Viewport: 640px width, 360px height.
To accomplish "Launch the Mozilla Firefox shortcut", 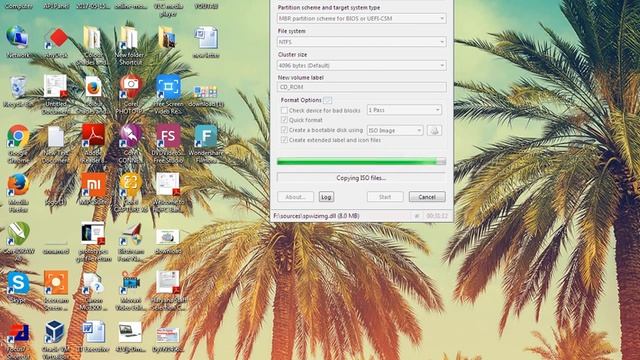I will tap(18, 184).
